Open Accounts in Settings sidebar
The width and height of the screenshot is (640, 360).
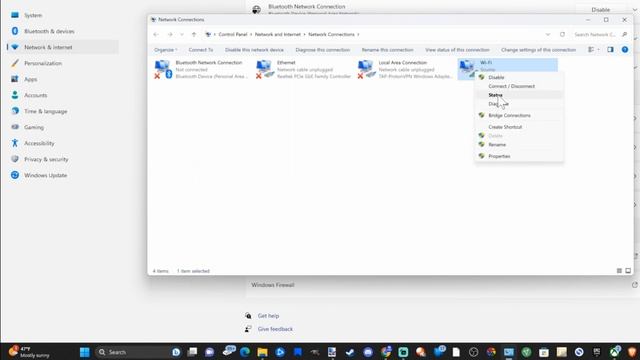(x=63, y=95)
